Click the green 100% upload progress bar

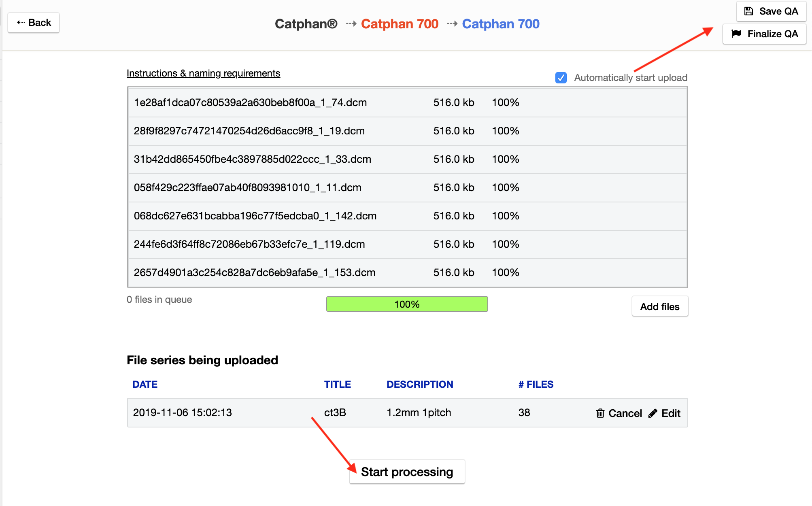[x=407, y=304]
